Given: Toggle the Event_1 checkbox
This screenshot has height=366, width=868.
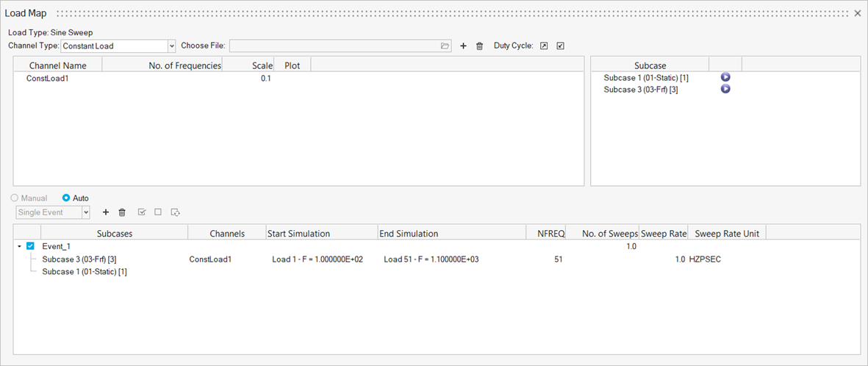Looking at the screenshot, I should (x=30, y=246).
